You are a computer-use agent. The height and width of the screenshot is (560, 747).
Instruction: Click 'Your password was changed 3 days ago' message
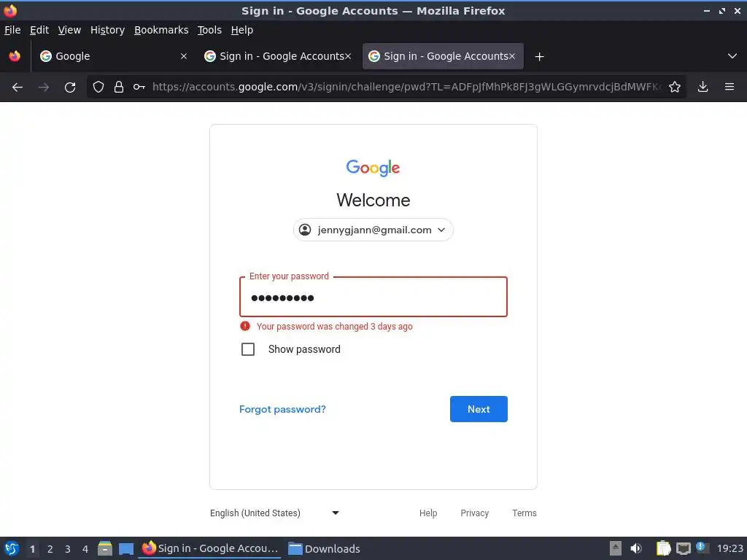point(334,326)
